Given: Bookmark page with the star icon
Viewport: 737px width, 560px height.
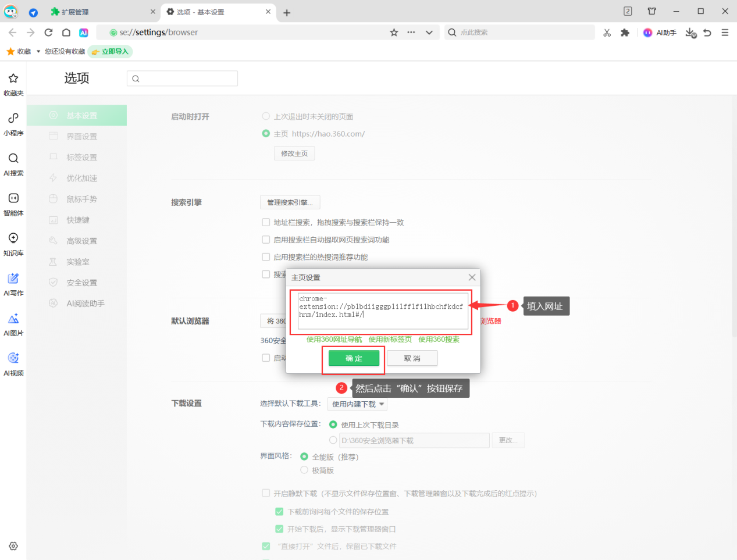Looking at the screenshot, I should coord(394,33).
